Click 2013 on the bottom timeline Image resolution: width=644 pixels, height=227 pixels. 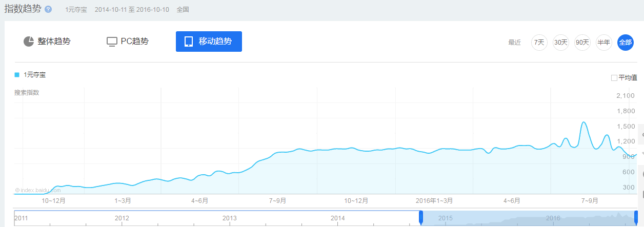click(x=230, y=218)
